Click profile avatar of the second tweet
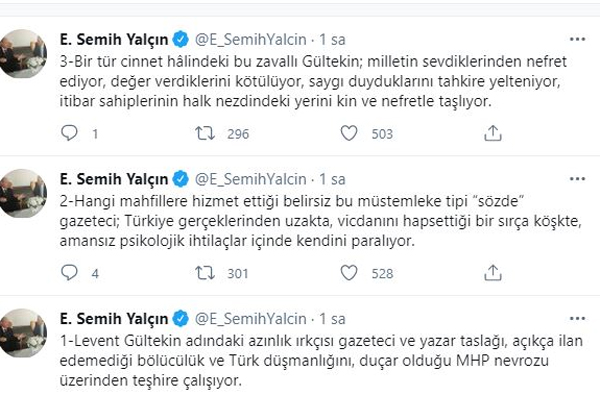600x395 pixels. (23, 193)
